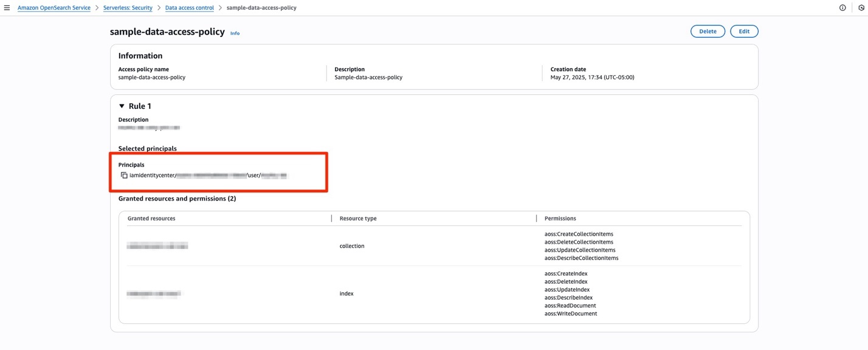The height and width of the screenshot is (350, 868).
Task: Click the column divider before Permissions
Action: click(536, 218)
